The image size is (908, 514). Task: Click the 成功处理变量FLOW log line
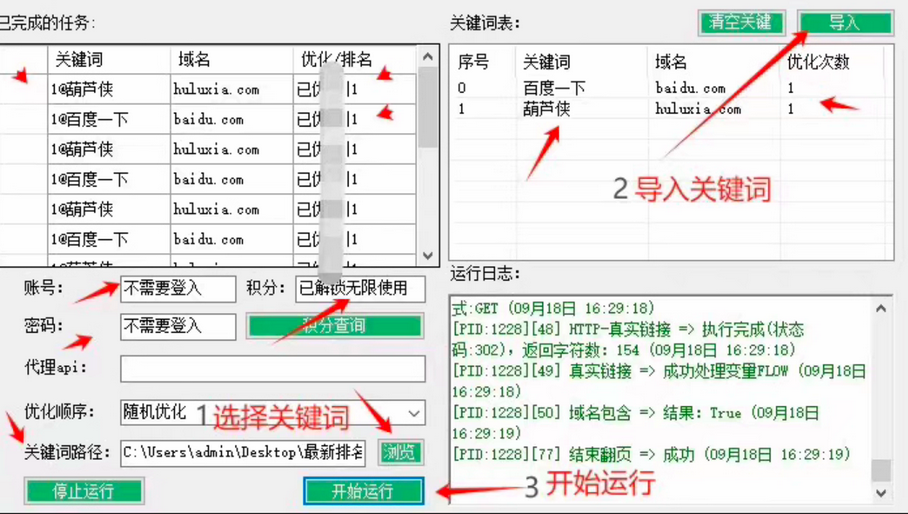(x=659, y=381)
